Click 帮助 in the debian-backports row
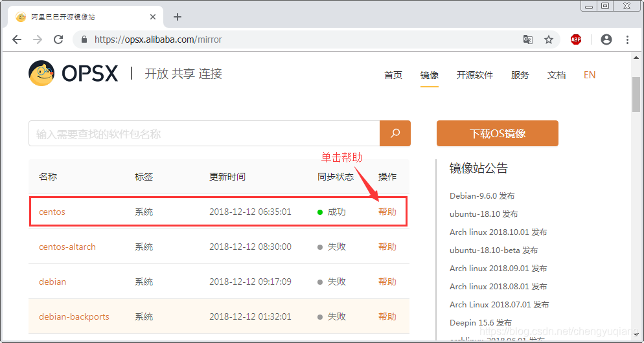The image size is (644, 343). pos(387,316)
